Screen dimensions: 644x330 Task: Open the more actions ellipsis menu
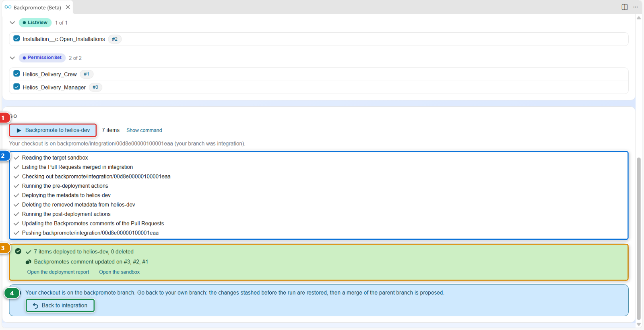click(636, 7)
